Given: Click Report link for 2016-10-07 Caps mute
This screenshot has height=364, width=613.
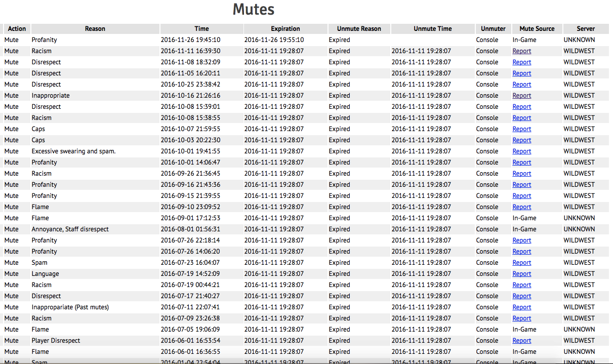Looking at the screenshot, I should 521,129.
